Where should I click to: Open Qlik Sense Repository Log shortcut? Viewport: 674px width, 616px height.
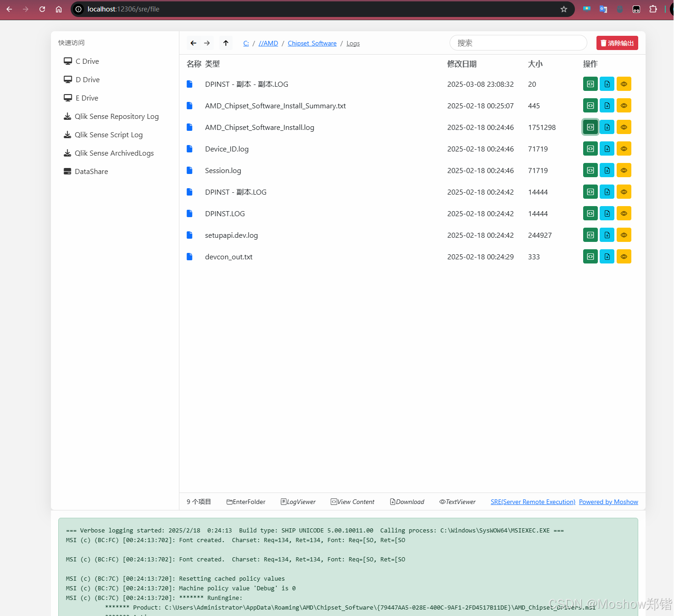coord(116,116)
